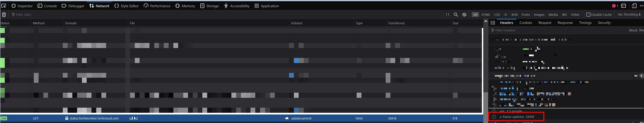Activate the element picker tool

pos(4,6)
